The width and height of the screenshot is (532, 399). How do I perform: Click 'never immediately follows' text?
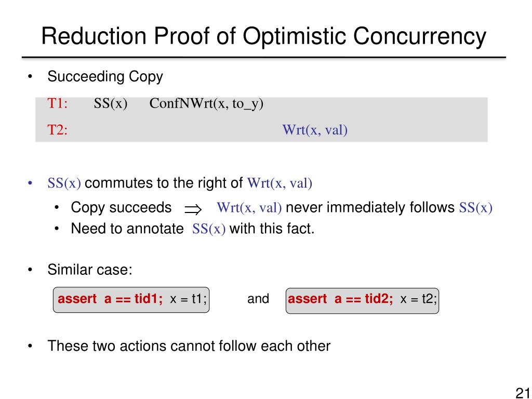370,207
